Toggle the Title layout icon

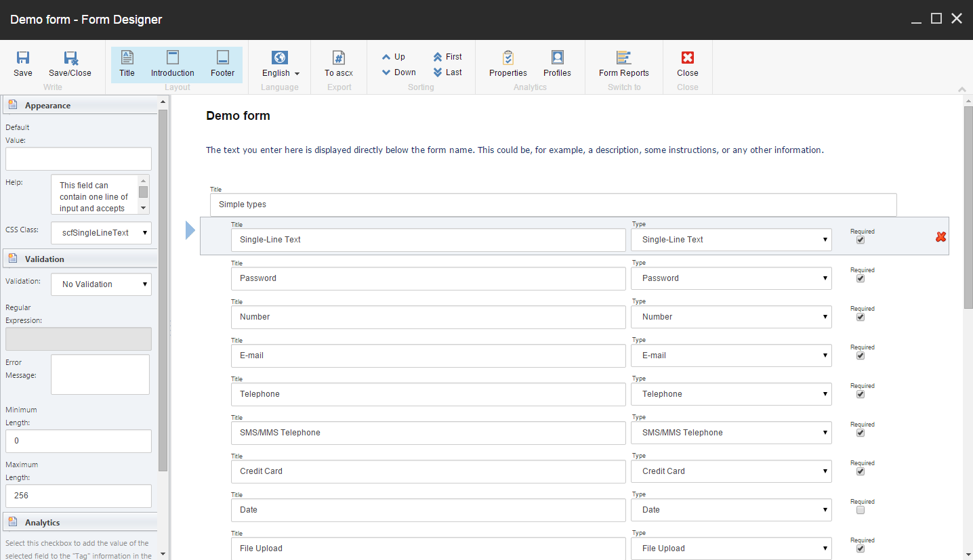click(x=127, y=58)
